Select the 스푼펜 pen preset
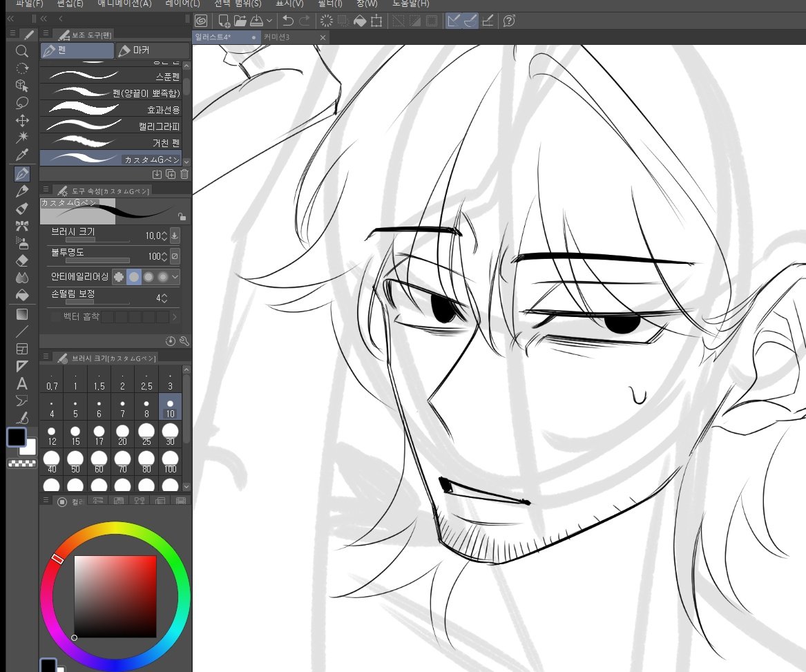 111,77
